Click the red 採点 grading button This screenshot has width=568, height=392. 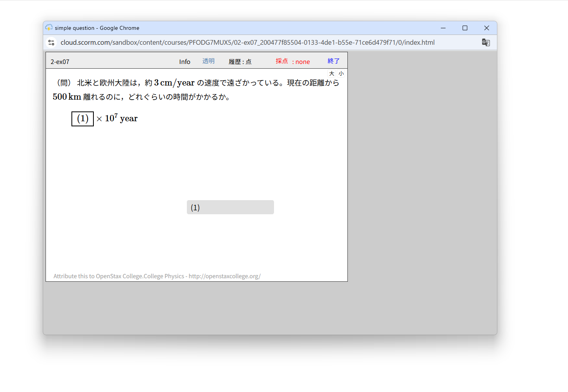click(282, 61)
